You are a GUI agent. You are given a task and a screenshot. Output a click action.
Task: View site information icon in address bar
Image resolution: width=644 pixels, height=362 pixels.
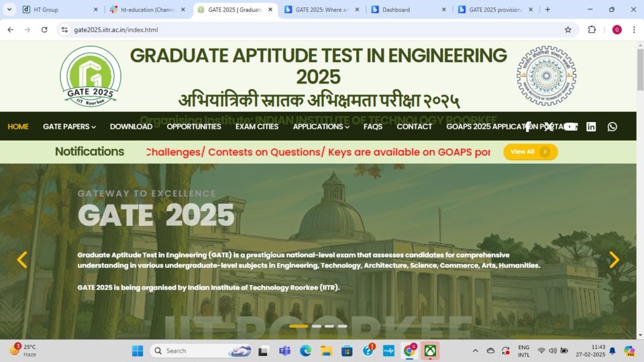click(x=64, y=29)
